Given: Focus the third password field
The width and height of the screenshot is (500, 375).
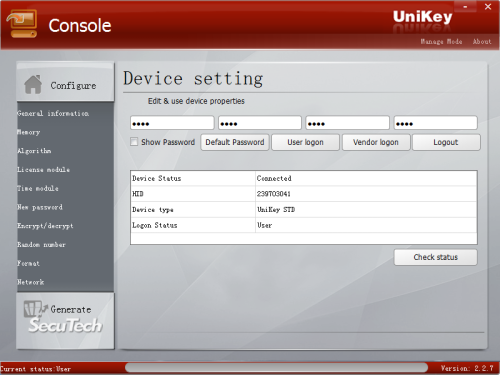Looking at the screenshot, I should pos(348,123).
